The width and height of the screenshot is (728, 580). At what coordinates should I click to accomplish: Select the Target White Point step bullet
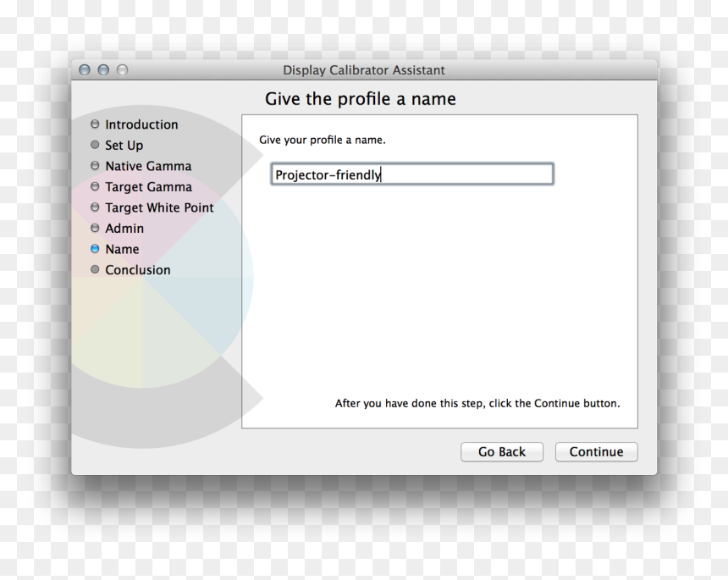coord(95,207)
